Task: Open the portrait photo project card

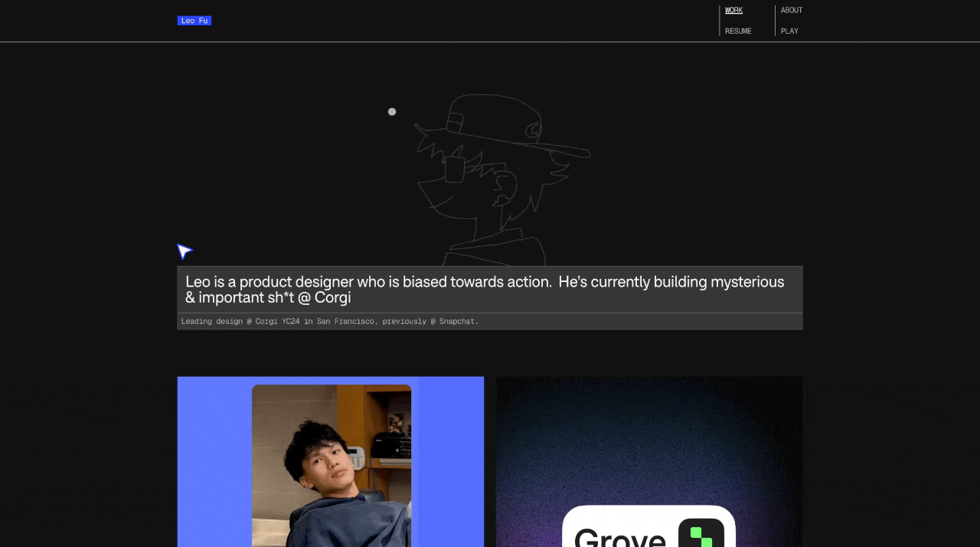Action: (330, 460)
